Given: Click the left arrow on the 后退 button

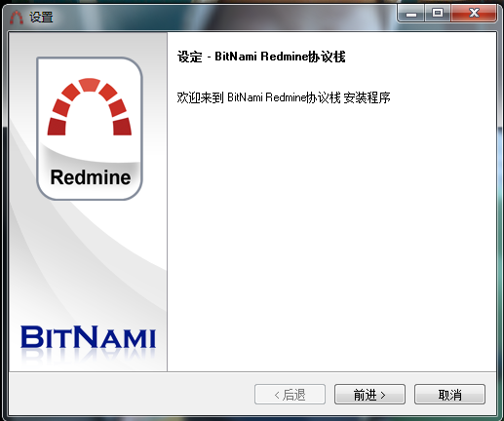Looking at the screenshot, I should pos(277,396).
